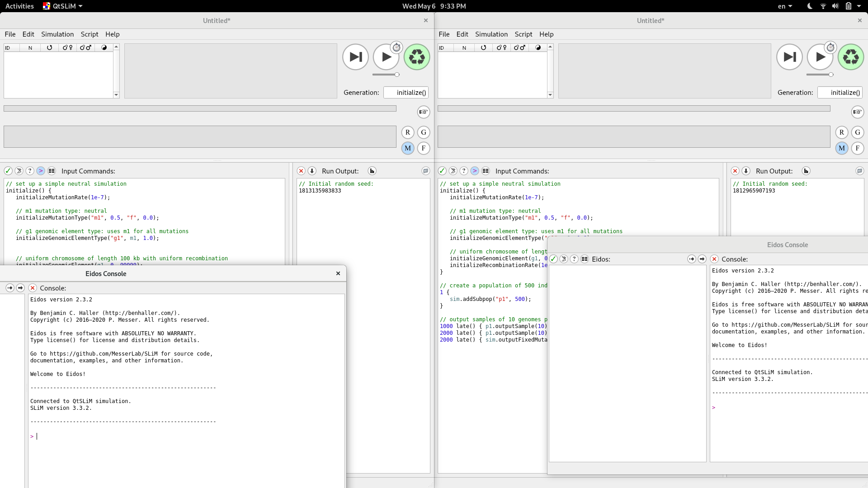Open the QtSLiM application menu in the top bar
Image resolution: width=868 pixels, height=488 pixels.
(x=62, y=6)
